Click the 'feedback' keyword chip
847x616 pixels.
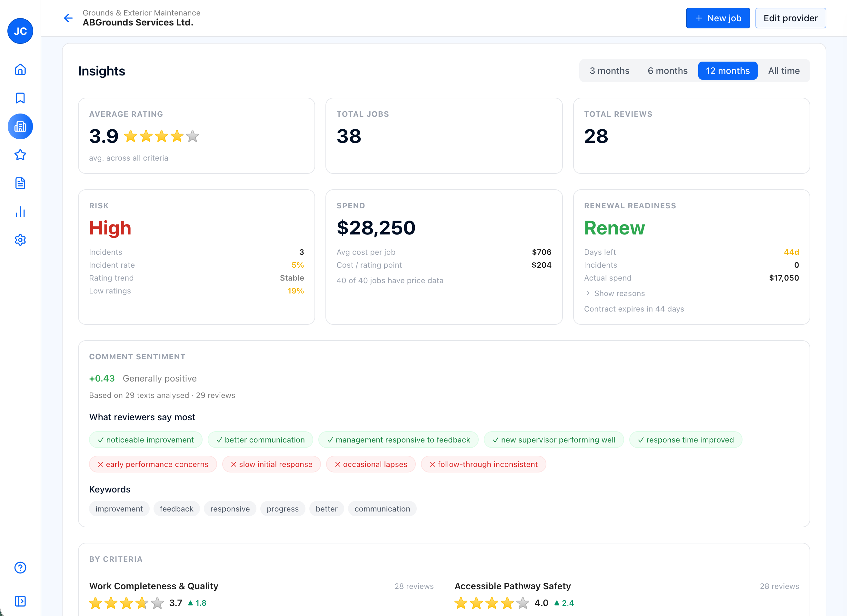tap(176, 509)
